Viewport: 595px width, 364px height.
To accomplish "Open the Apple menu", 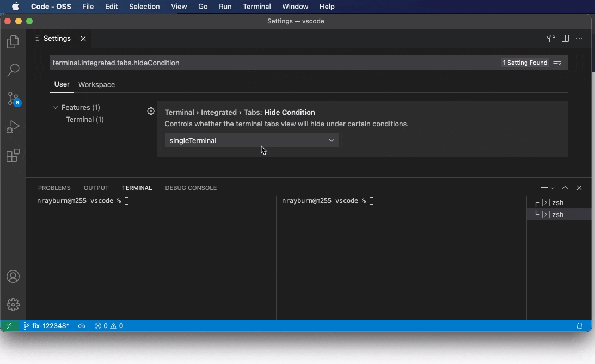I will pyautogui.click(x=16, y=7).
